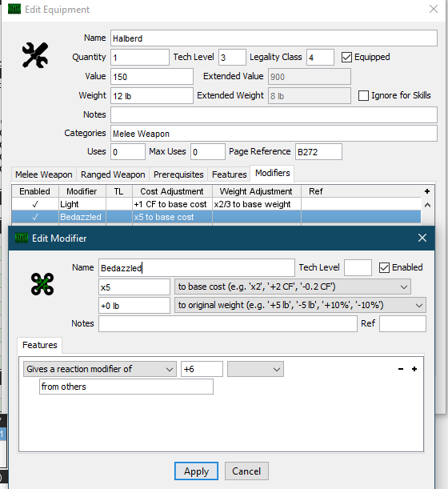
Task: Click the Edit Modifier title bar app icon
Action: 22,238
